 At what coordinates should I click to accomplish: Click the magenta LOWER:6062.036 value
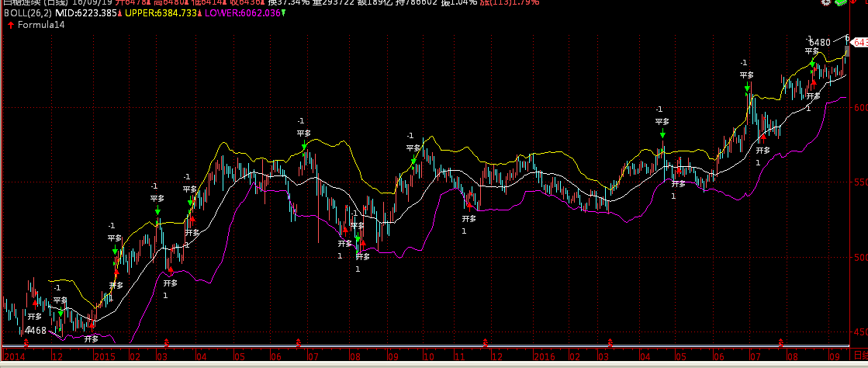point(241,12)
